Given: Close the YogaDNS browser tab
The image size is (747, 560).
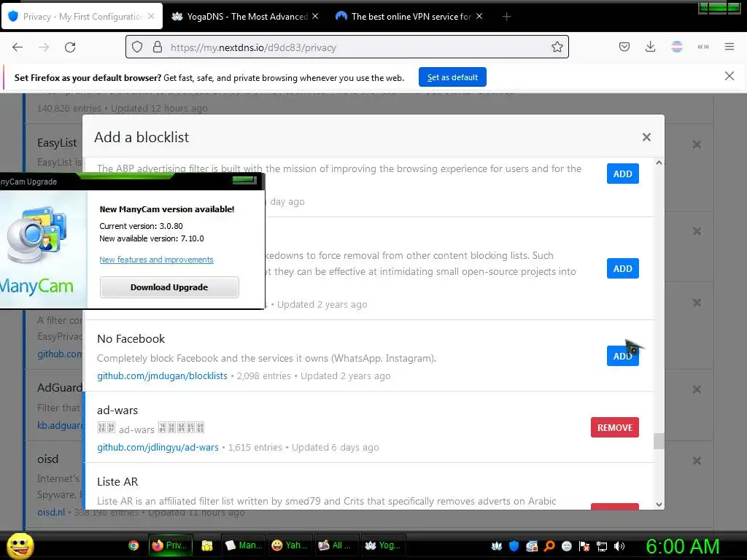Looking at the screenshot, I should click(x=315, y=16).
